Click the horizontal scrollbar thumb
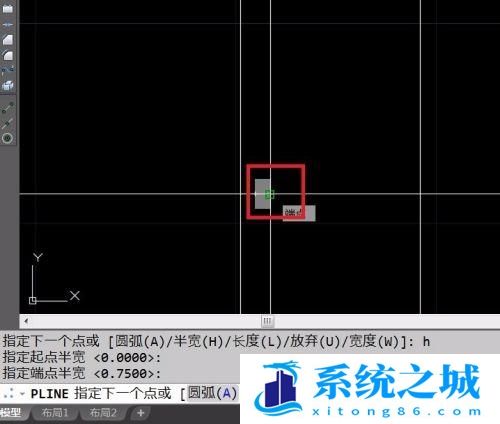Screen dimensions: 500x424 tap(267, 321)
